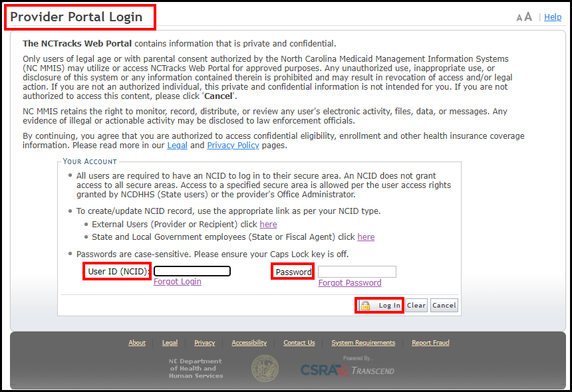Open Contact Us in the footer
572x392 pixels.
(299, 343)
